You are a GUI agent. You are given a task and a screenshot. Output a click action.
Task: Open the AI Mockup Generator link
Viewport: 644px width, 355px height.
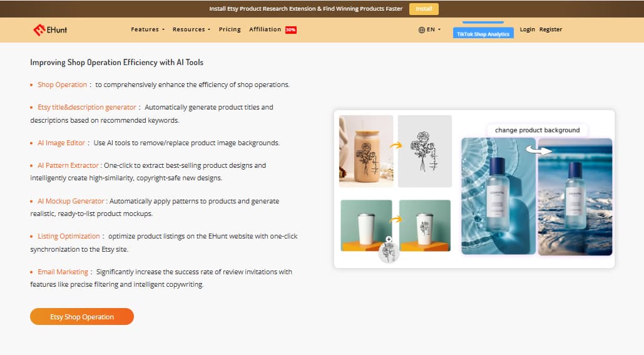pyautogui.click(x=71, y=202)
